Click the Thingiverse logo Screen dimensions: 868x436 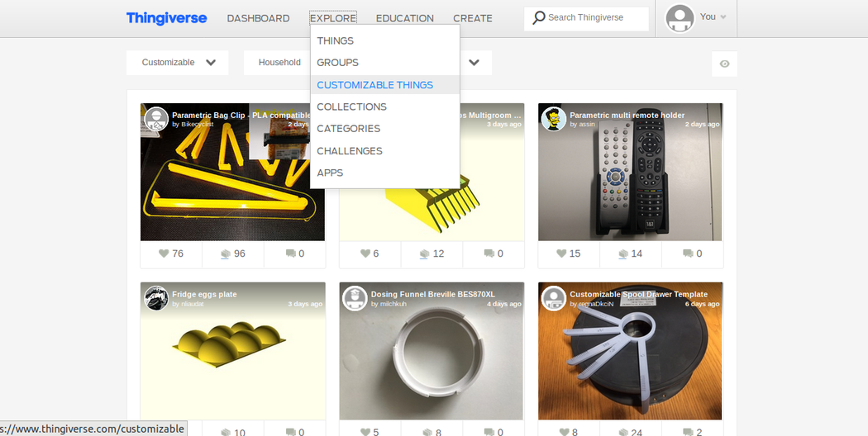click(x=166, y=18)
